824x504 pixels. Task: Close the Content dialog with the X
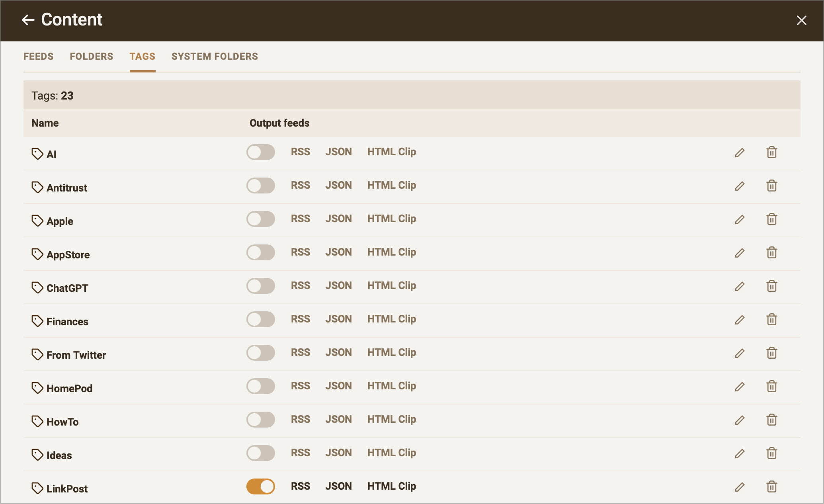[801, 20]
